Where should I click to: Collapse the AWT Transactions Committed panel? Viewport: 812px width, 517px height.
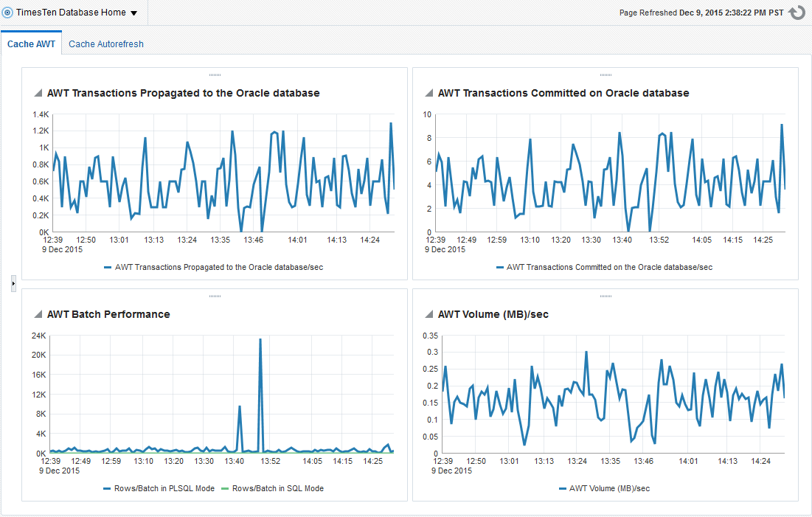pos(428,94)
